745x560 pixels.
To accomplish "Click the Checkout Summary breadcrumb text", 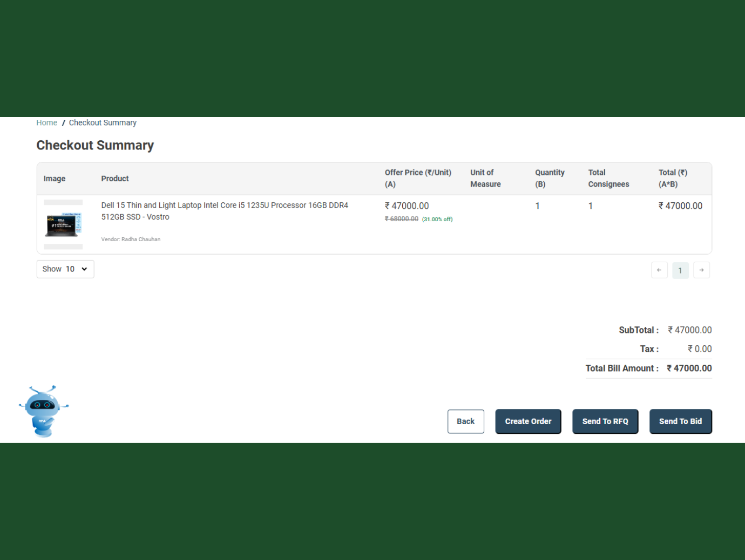I will (103, 123).
